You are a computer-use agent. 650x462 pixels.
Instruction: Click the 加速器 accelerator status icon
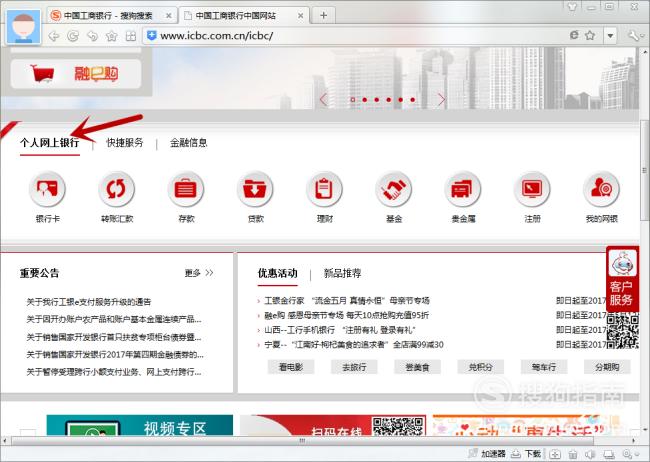(x=487, y=454)
